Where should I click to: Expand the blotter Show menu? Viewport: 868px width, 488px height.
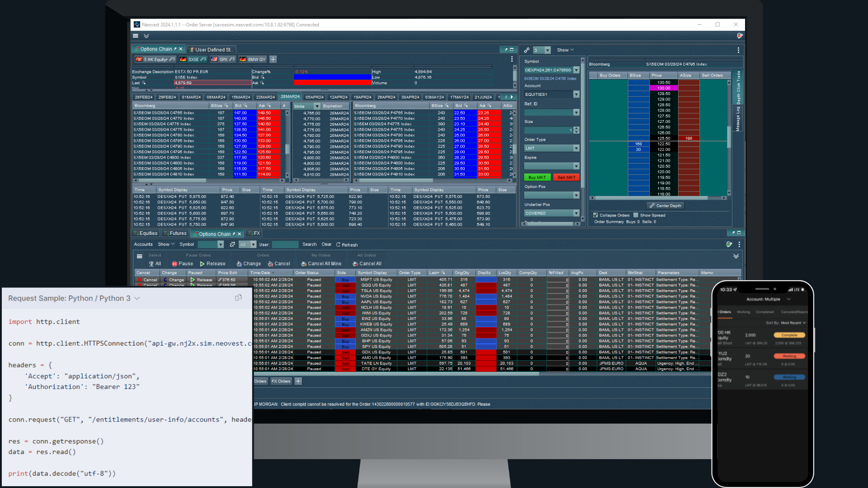click(x=166, y=244)
